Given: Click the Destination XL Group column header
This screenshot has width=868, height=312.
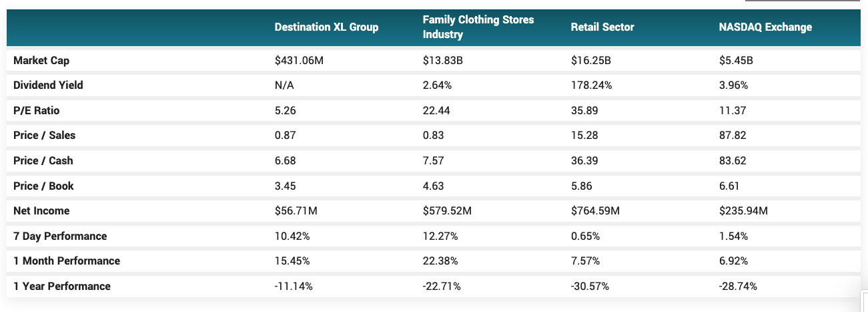Looking at the screenshot, I should pyautogui.click(x=326, y=27).
